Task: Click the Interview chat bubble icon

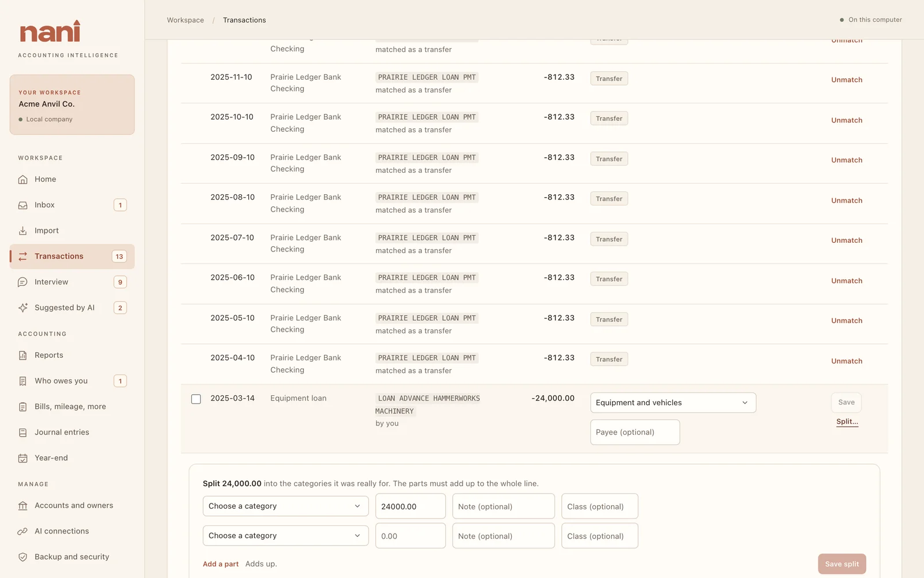Action: click(x=23, y=282)
